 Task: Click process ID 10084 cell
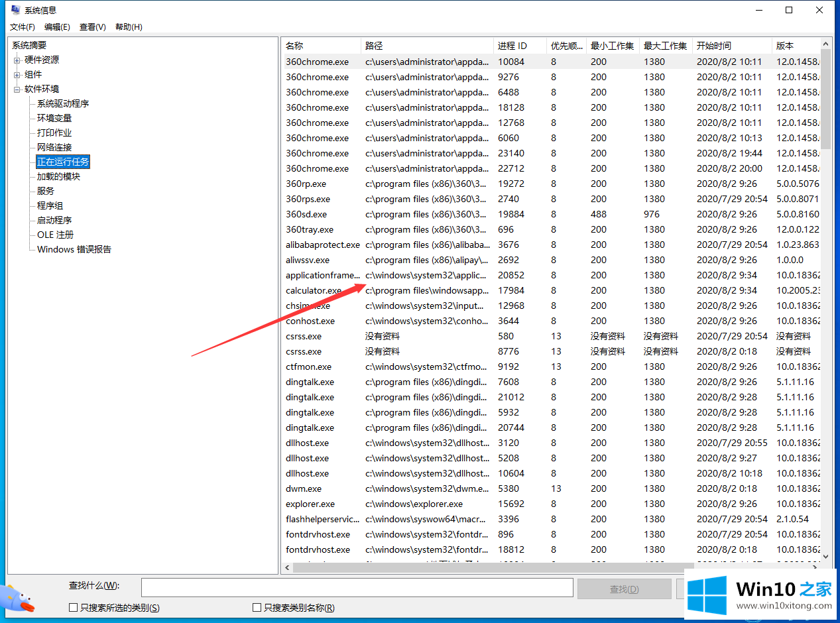[x=511, y=62]
